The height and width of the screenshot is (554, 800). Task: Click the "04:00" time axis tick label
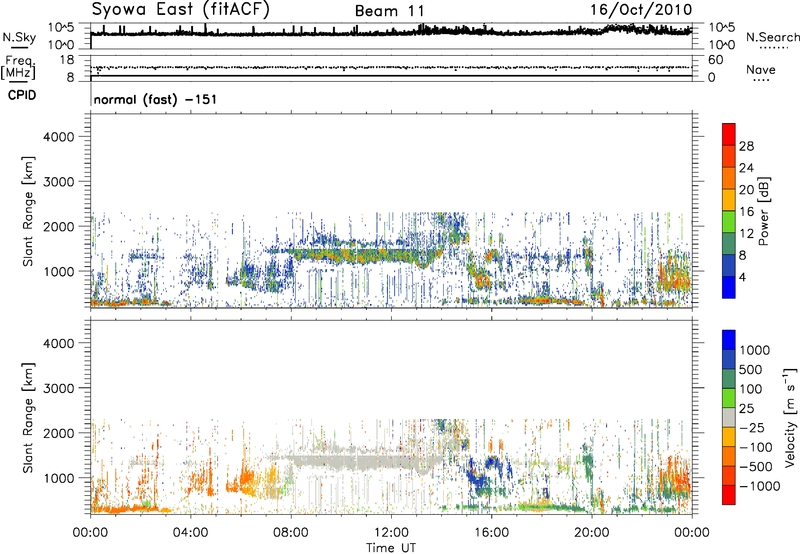tap(190, 533)
